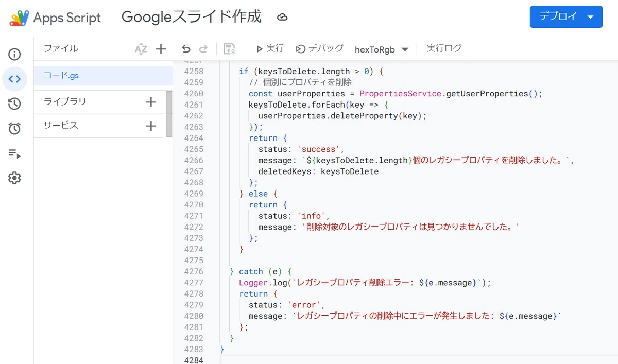Sort files alphabetically with AZ icon
Screen dimensions: 618x364
click(x=141, y=49)
